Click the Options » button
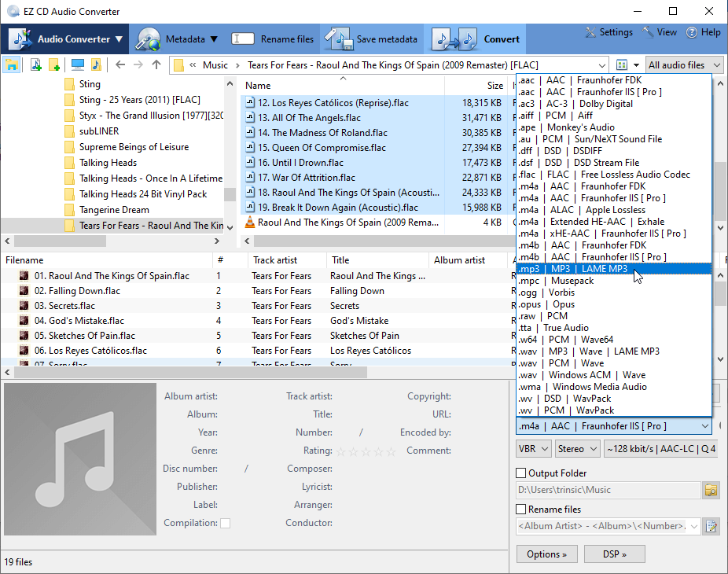Screen dimensions: 728x574 tap(546, 554)
